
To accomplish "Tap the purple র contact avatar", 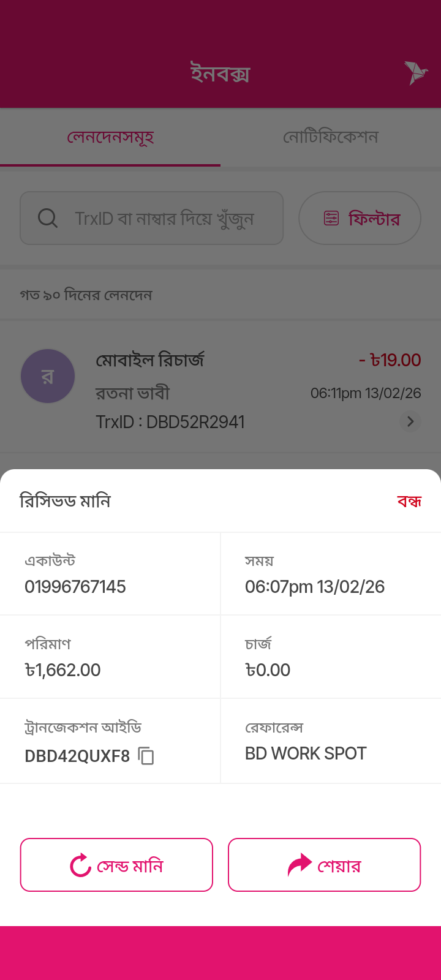I will coord(48,376).
